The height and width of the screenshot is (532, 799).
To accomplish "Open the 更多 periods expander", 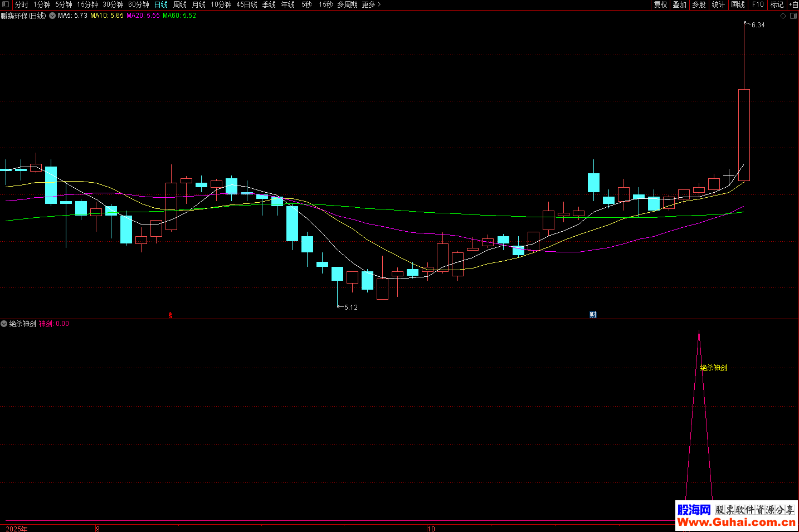I will [x=371, y=4].
